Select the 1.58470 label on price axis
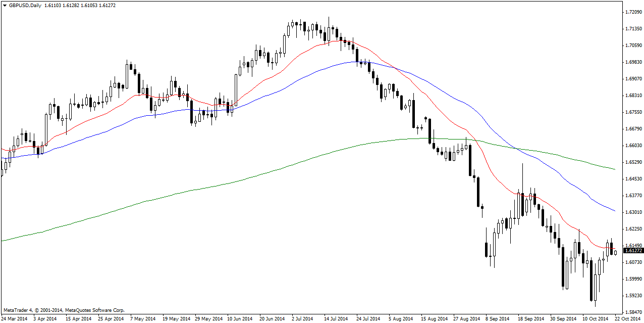Viewport: 644px width, 323px height. point(633,312)
